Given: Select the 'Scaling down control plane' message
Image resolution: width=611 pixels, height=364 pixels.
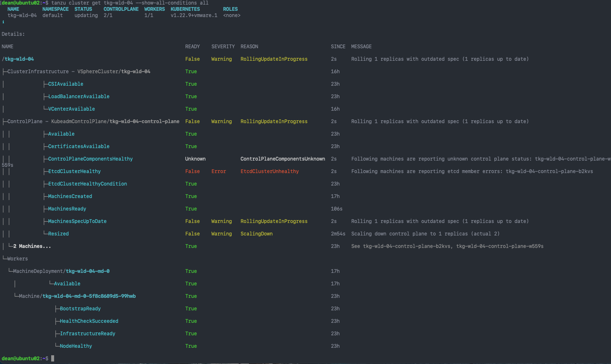Looking at the screenshot, I should coord(425,234).
